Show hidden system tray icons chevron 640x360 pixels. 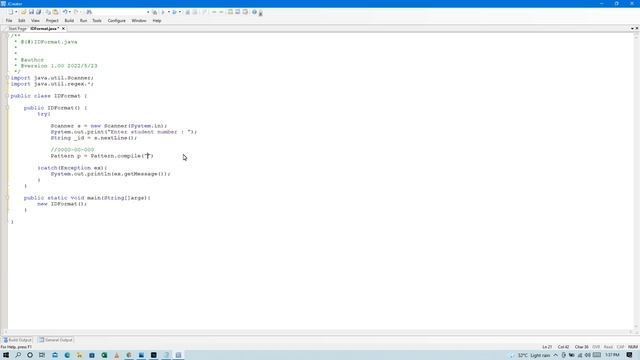click(x=556, y=355)
